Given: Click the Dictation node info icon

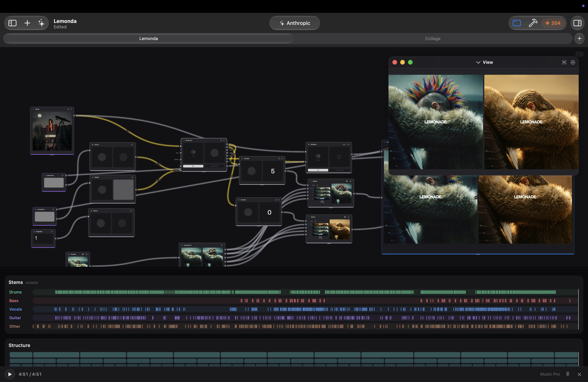Looking at the screenshot, I should pyautogui.click(x=348, y=144).
